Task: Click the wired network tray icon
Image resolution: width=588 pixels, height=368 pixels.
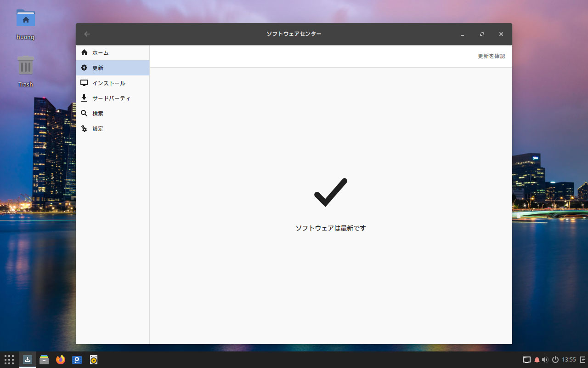Action: (526, 360)
